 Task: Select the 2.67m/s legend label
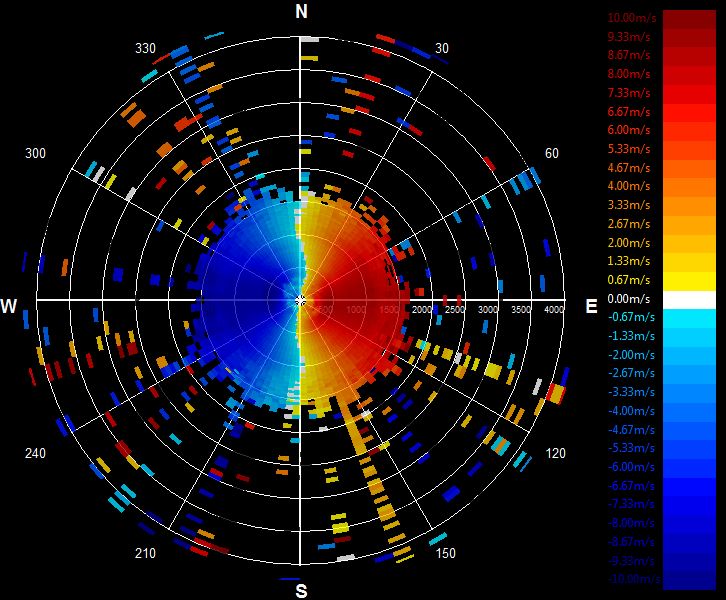tap(629, 224)
